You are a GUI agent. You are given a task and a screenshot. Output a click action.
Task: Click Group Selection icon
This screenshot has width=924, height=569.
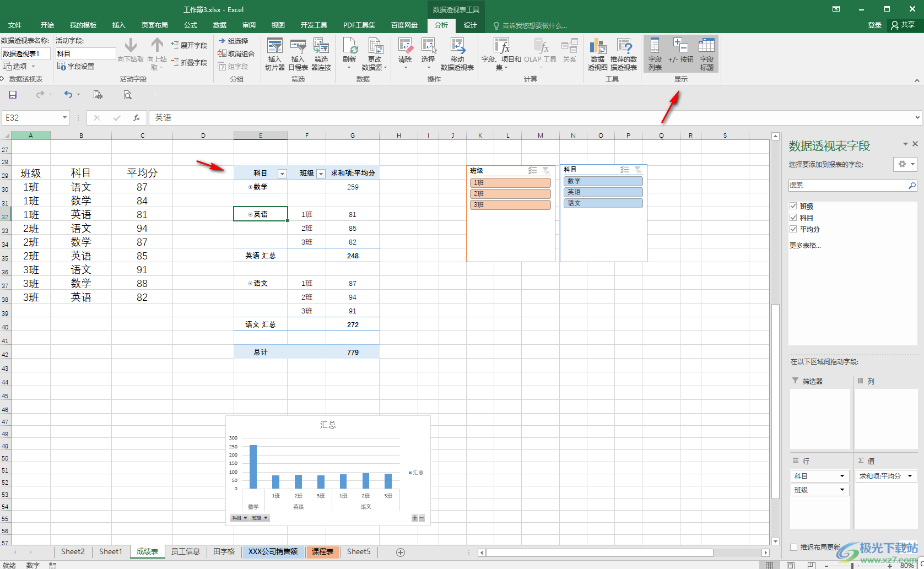pyautogui.click(x=234, y=41)
